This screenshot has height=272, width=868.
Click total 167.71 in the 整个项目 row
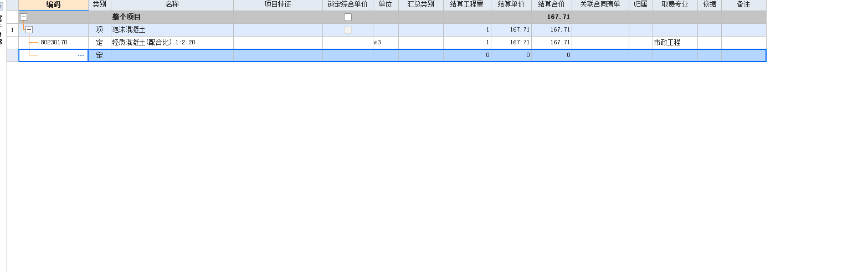click(552, 17)
